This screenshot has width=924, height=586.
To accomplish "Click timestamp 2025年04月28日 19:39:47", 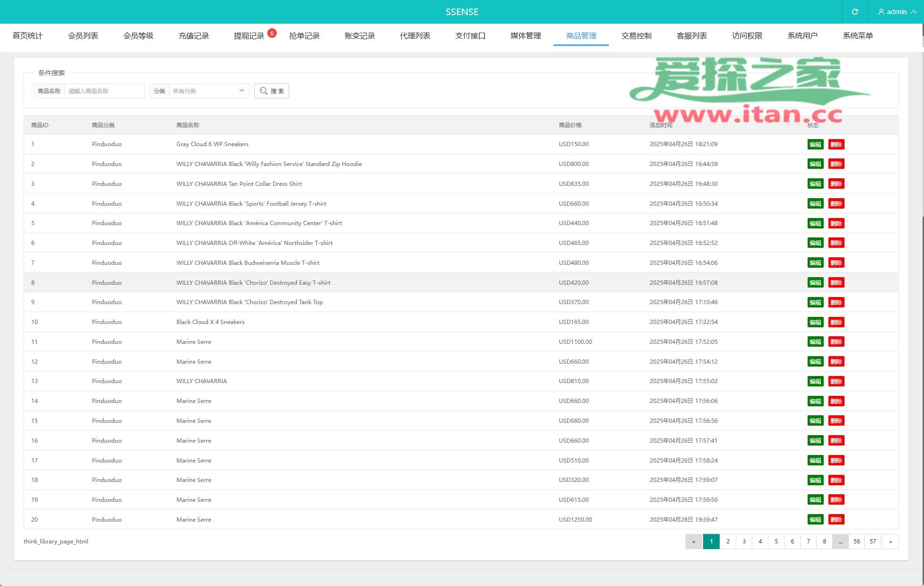I will (683, 520).
